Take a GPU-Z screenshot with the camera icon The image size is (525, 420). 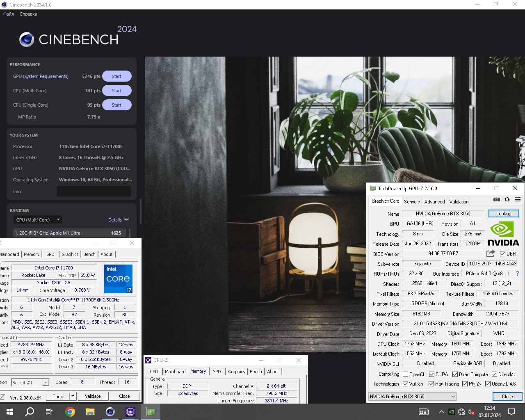(497, 199)
